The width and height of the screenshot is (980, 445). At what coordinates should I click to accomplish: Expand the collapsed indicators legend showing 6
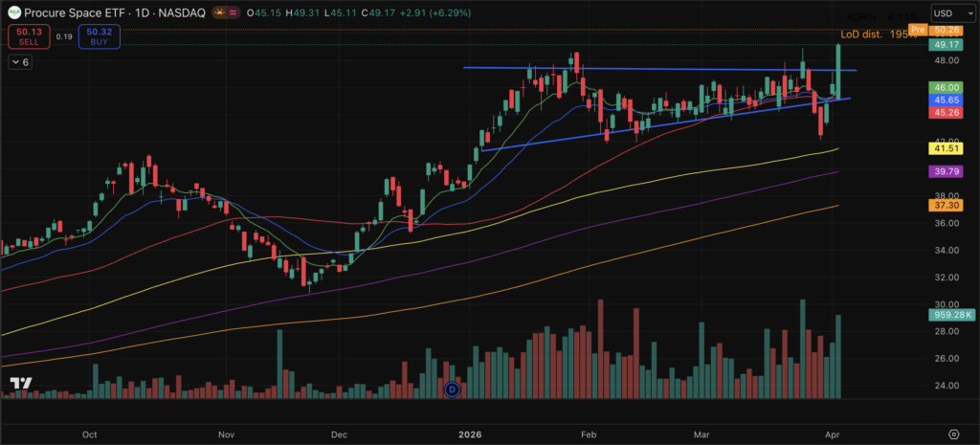[x=19, y=61]
